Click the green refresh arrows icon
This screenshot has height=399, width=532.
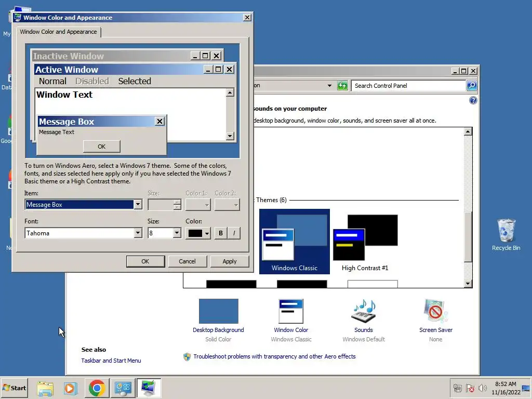[343, 86]
